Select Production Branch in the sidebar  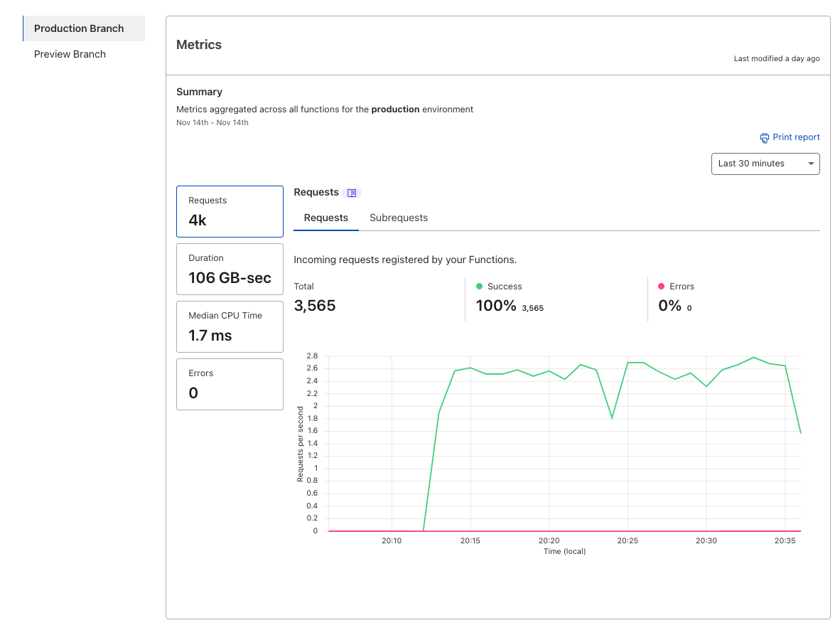(78, 28)
